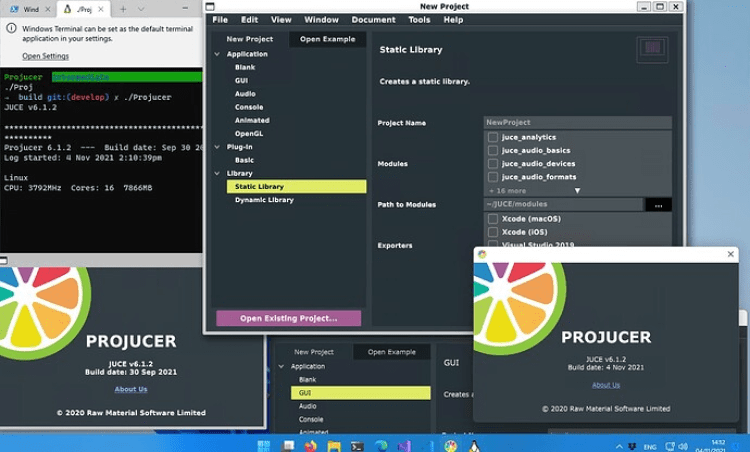Viewport: 750px width, 452px height.
Task: Open the Window menu
Action: pos(321,20)
